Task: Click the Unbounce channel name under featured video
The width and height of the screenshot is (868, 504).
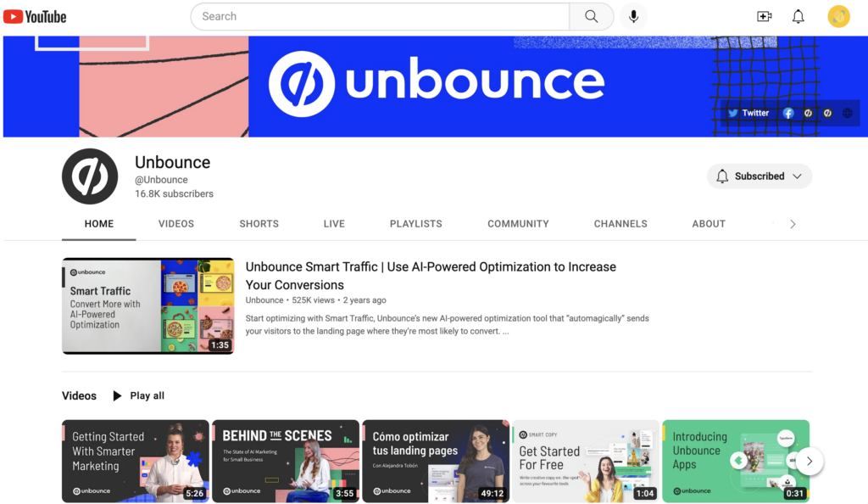Action: point(264,300)
